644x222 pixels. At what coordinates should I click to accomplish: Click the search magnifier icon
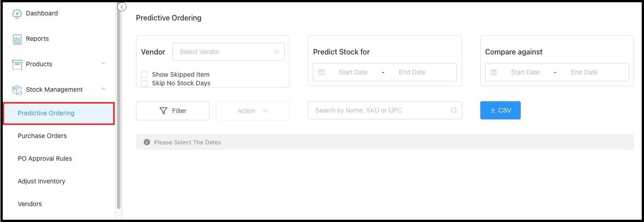[x=453, y=110]
